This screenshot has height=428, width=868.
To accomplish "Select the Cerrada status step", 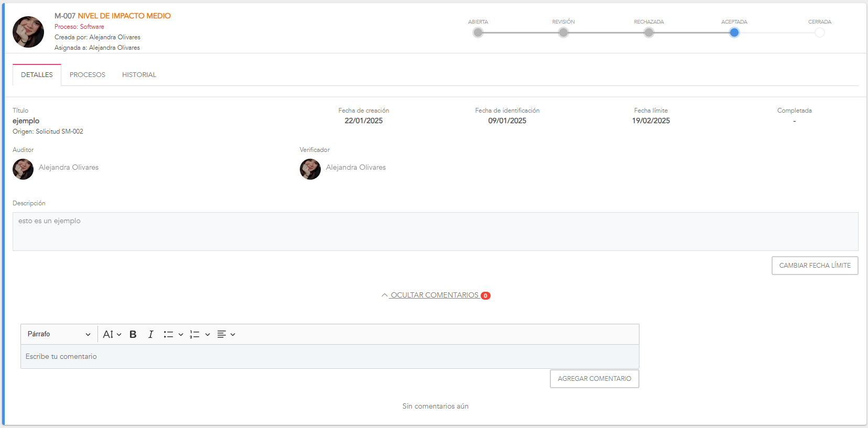I will click(819, 32).
